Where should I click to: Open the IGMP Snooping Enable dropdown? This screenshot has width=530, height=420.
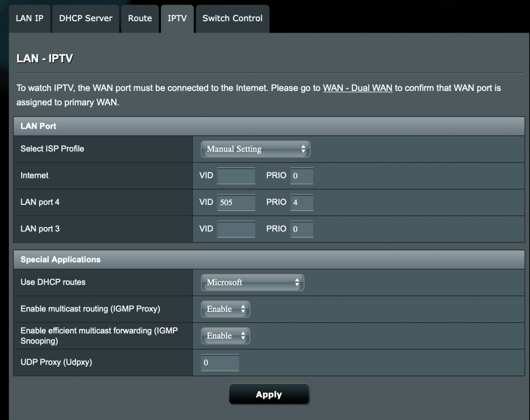[225, 336]
